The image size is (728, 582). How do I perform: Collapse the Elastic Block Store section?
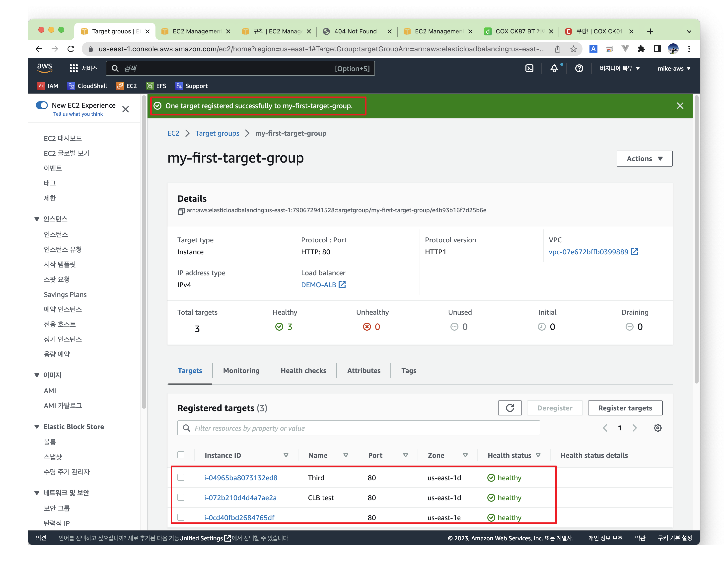pyautogui.click(x=37, y=427)
